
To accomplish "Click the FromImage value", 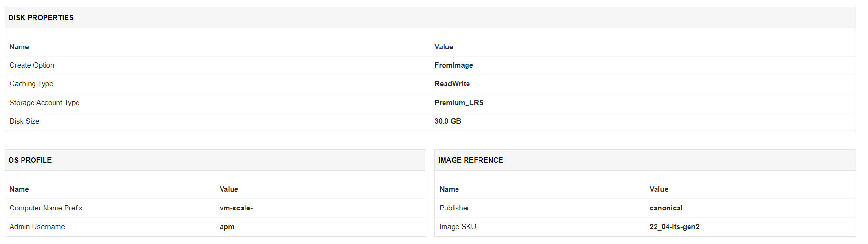I will pyautogui.click(x=454, y=65).
